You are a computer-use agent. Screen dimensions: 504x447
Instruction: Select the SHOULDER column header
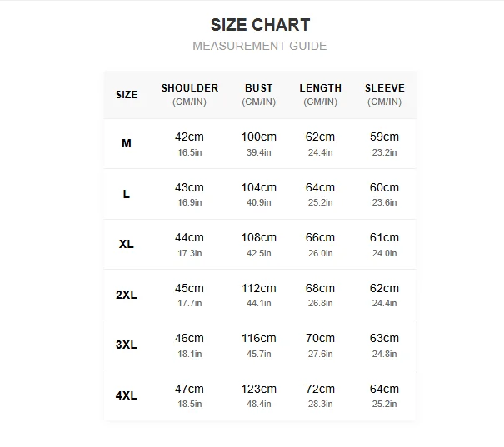pyautogui.click(x=190, y=94)
